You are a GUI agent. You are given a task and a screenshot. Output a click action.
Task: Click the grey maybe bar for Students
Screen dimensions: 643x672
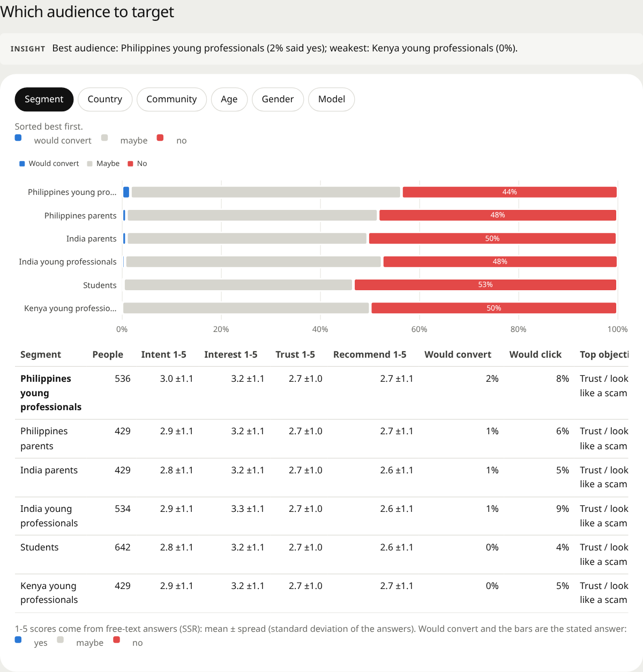pyautogui.click(x=238, y=285)
